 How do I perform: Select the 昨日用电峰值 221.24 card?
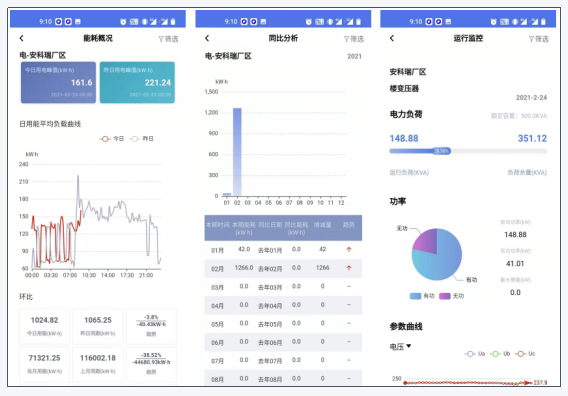pos(137,82)
